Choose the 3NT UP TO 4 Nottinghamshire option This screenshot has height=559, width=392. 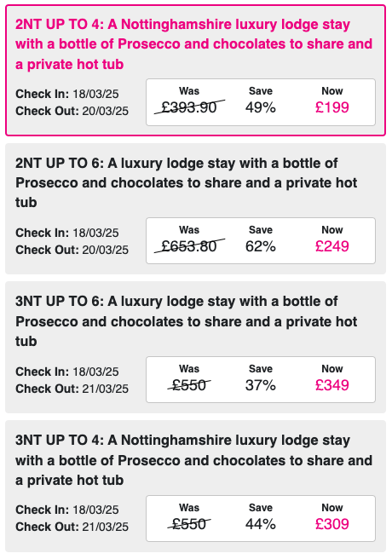point(195,486)
